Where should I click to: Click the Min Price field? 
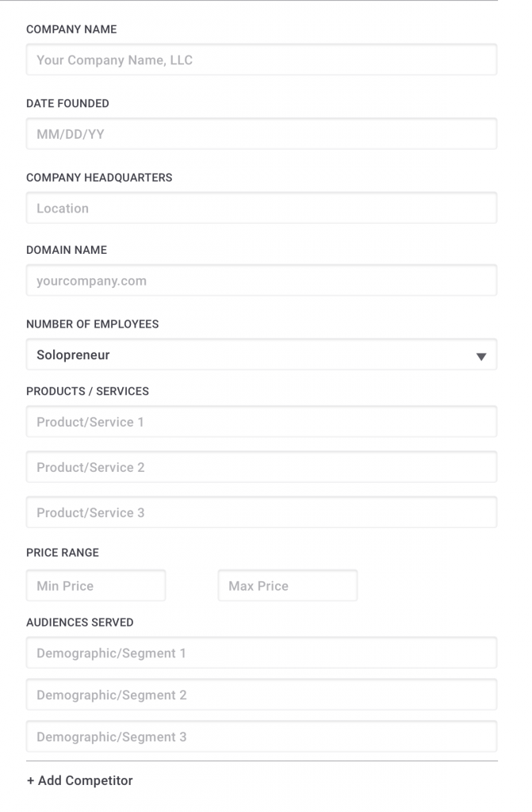96,586
